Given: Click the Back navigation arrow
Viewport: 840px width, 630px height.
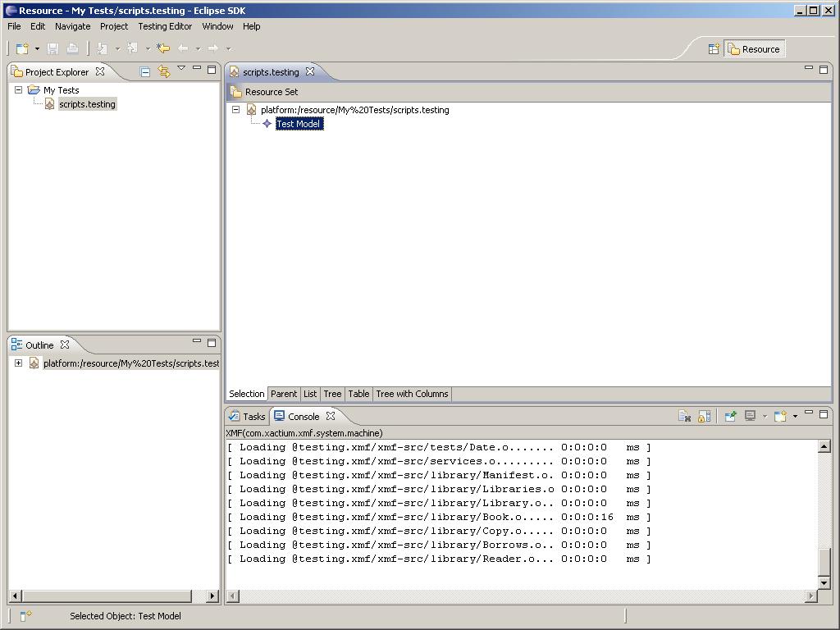Looking at the screenshot, I should 183,48.
